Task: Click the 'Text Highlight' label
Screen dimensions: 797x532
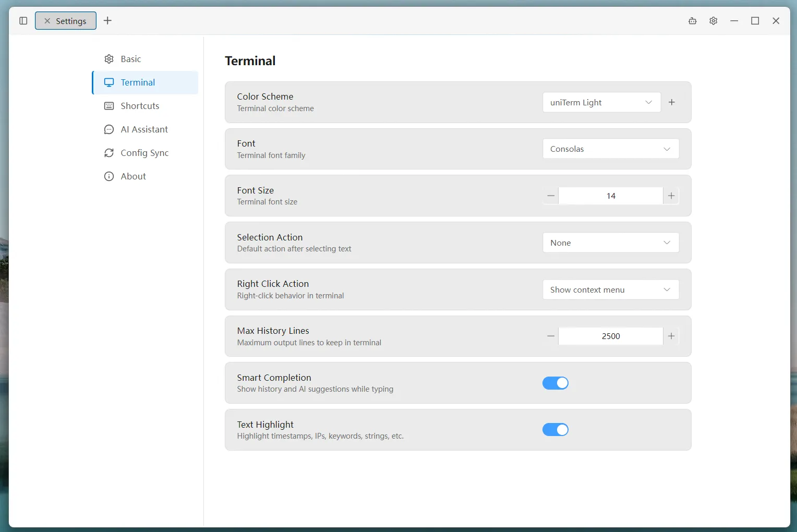Action: click(x=265, y=425)
